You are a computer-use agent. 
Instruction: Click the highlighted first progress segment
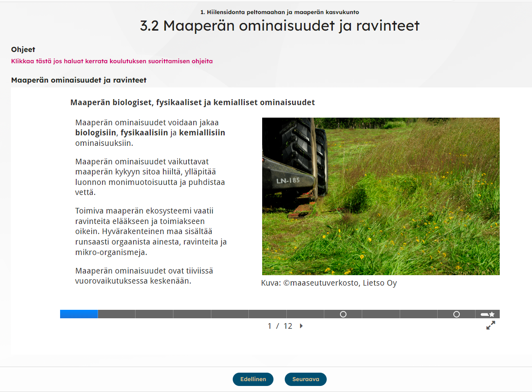click(x=78, y=313)
